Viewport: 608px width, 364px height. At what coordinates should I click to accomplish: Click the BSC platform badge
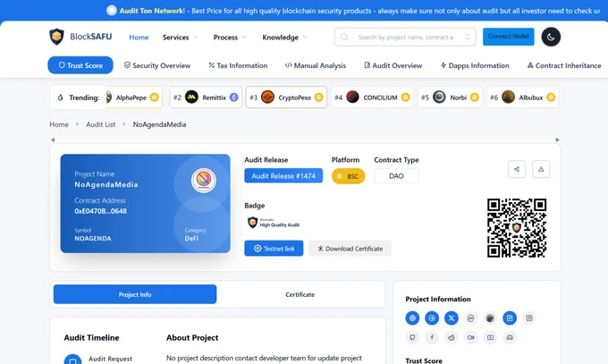[x=348, y=176]
